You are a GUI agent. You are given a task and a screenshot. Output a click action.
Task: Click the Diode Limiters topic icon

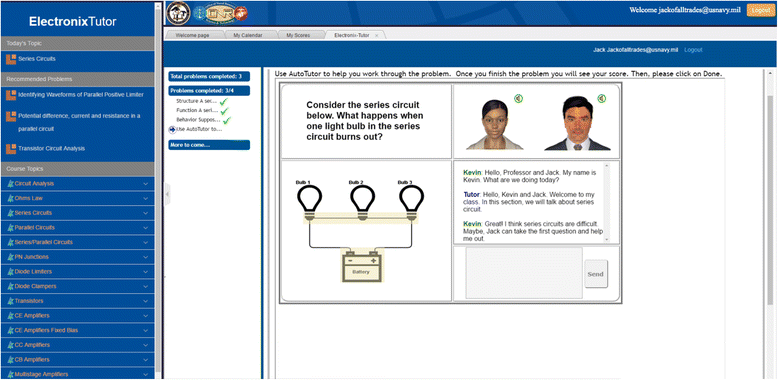tap(11, 271)
